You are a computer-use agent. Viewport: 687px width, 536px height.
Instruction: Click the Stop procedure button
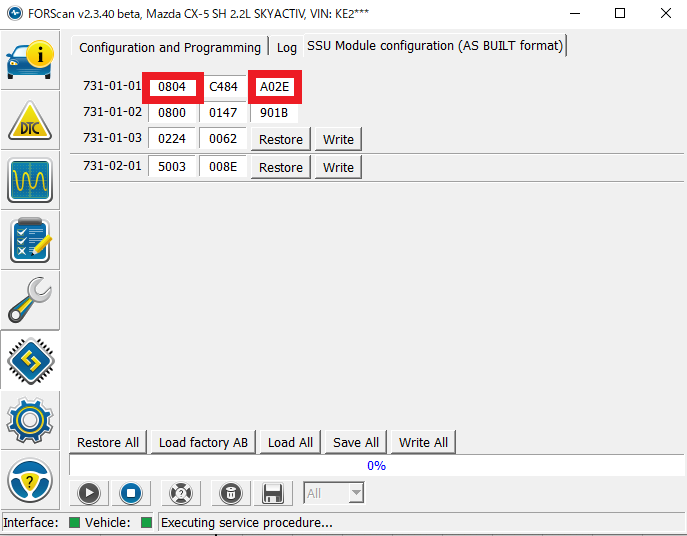tap(131, 493)
